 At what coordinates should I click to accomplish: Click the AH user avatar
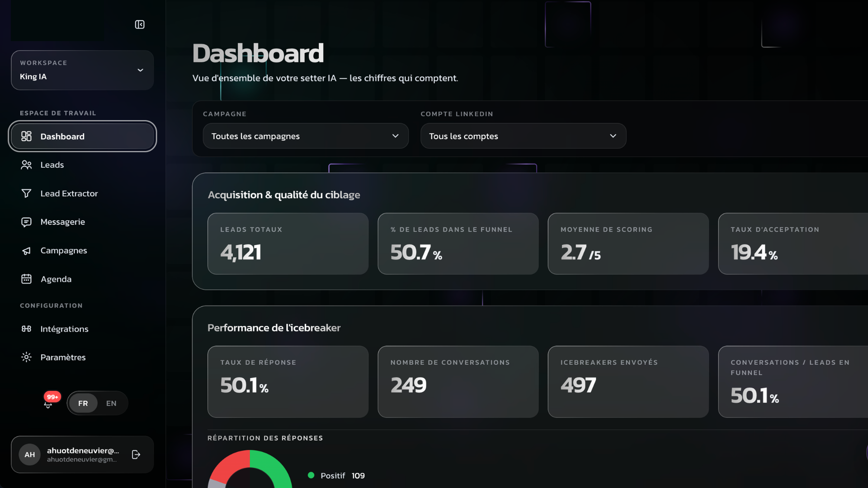tap(30, 455)
